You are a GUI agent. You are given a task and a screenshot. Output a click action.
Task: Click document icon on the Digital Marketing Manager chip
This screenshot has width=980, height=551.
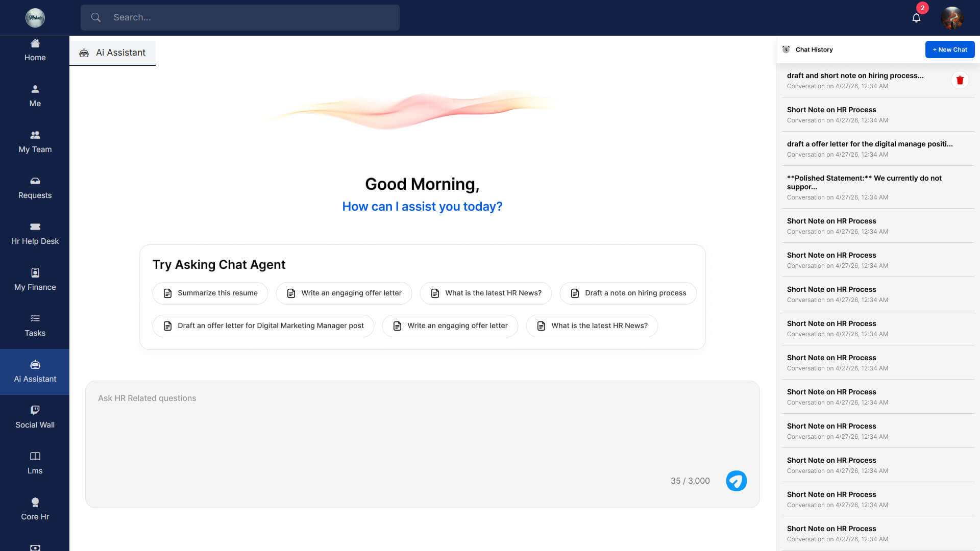click(x=167, y=326)
